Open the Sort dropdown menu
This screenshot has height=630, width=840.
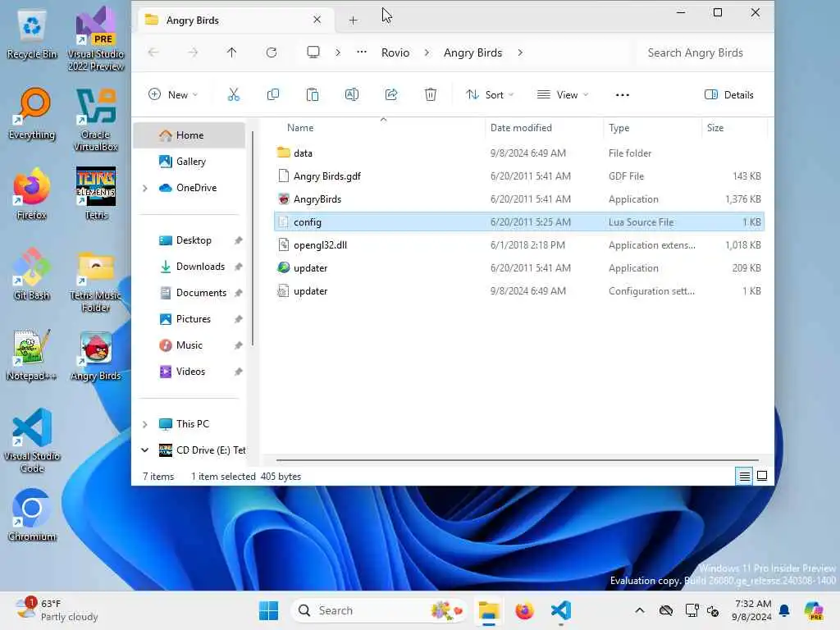pos(490,95)
